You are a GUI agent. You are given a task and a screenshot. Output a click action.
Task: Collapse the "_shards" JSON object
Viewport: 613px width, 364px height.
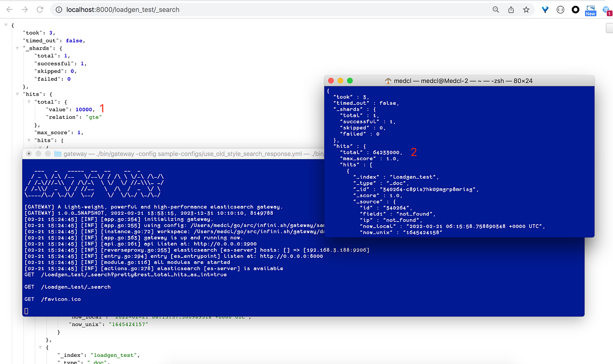[17, 48]
